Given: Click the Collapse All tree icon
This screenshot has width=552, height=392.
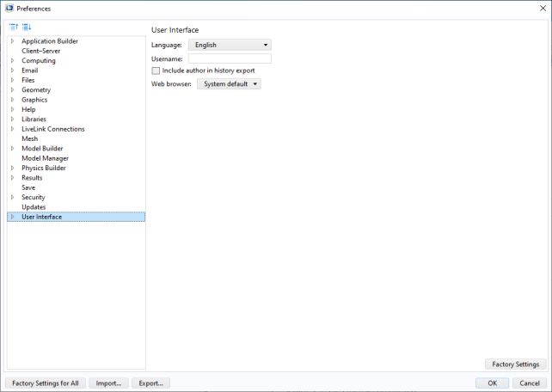Looking at the screenshot, I should click(14, 27).
